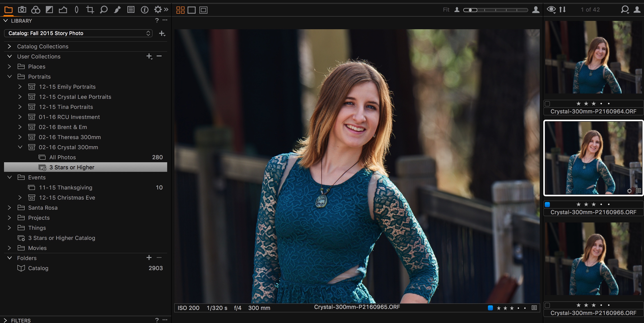
Task: Switch to the Crop tool tab
Action: (90, 10)
